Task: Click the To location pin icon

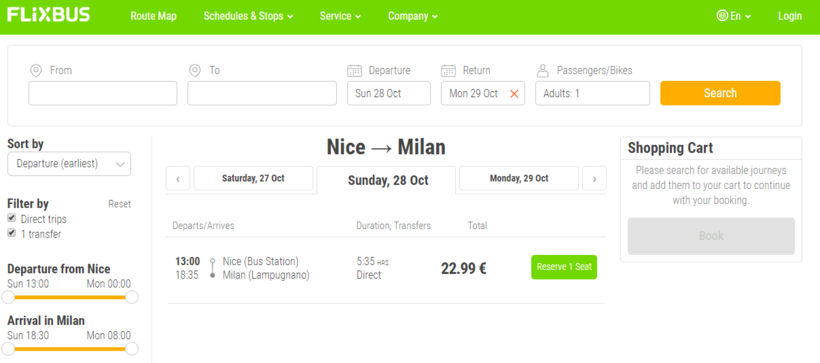Action: (195, 70)
